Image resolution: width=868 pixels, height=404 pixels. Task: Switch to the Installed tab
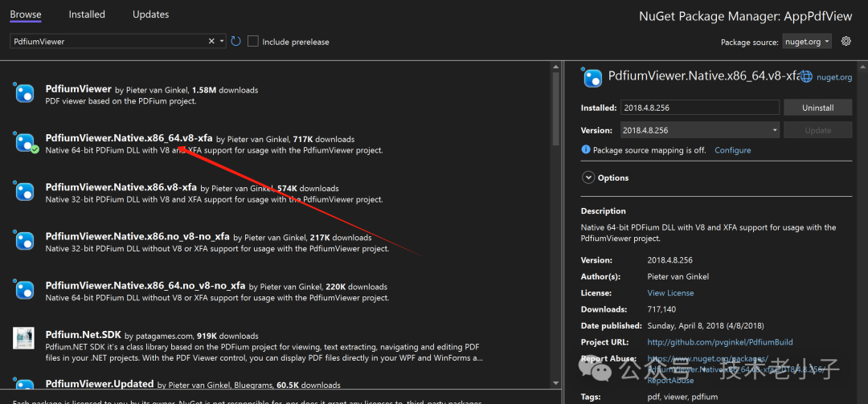tap(87, 14)
